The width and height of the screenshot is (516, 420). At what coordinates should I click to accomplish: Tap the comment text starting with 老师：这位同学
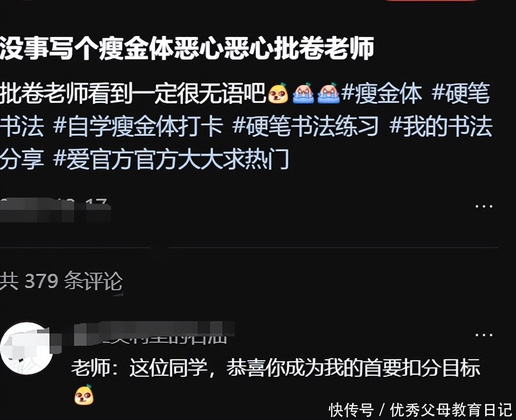coord(276,367)
